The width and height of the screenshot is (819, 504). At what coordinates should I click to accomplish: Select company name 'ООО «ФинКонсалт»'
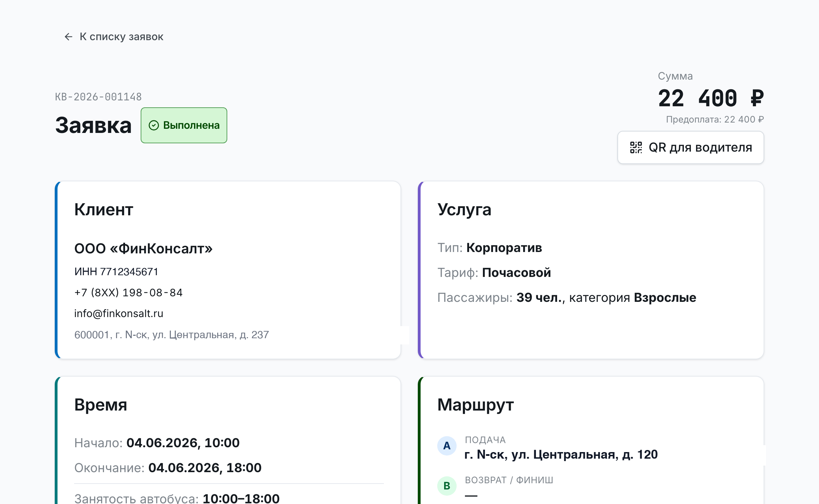click(x=143, y=249)
